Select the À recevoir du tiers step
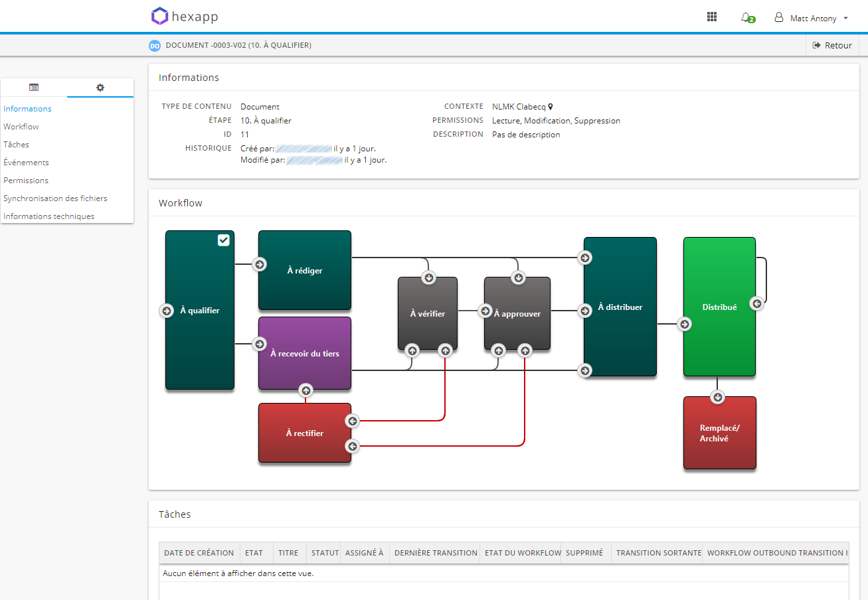 point(305,353)
